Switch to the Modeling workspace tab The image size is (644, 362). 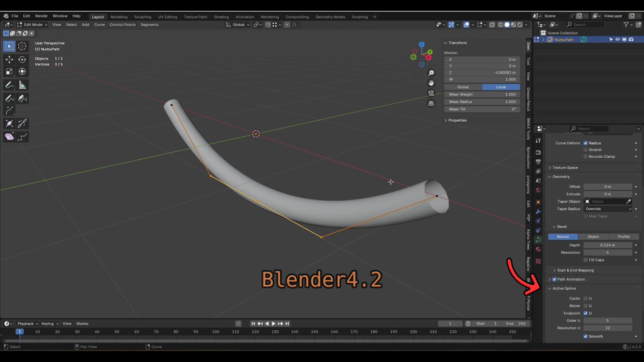click(119, 17)
